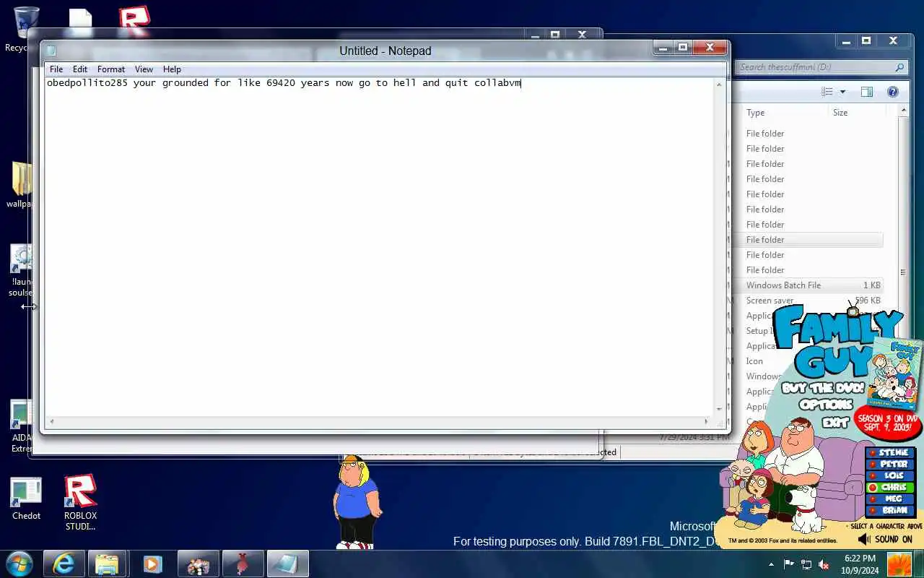Image resolution: width=924 pixels, height=578 pixels.
Task: Open Notepad's View menu
Action: (x=144, y=69)
